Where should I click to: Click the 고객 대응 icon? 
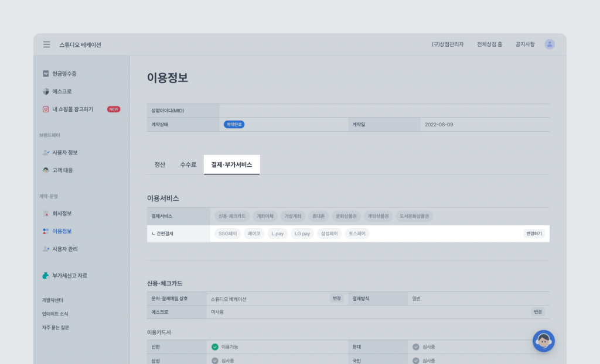click(x=46, y=170)
